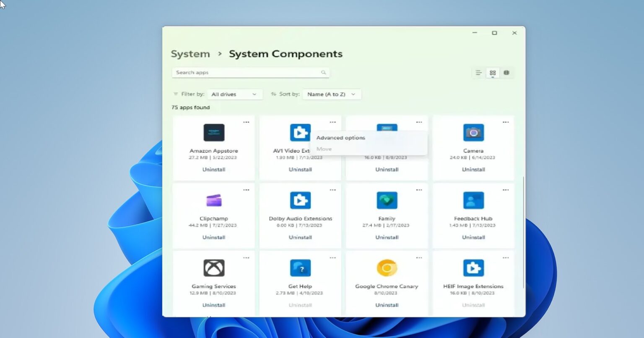Open the All drives filter dropdown
This screenshot has height=338, width=644.
(x=234, y=94)
